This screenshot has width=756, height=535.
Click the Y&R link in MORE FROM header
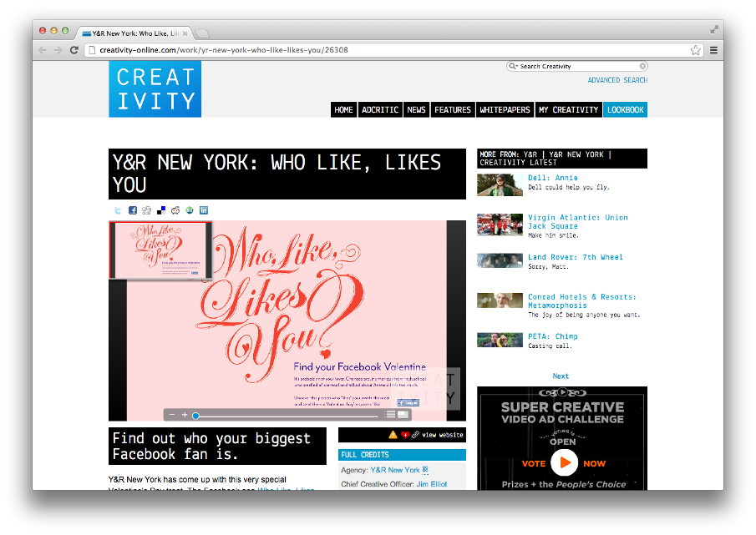[530, 154]
